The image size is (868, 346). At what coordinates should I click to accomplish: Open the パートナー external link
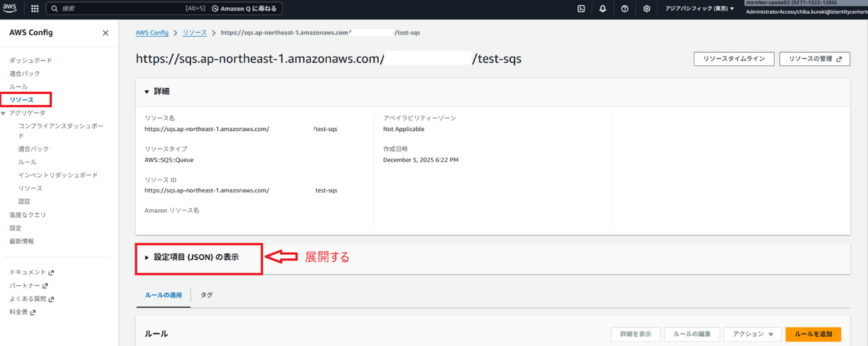(29, 286)
